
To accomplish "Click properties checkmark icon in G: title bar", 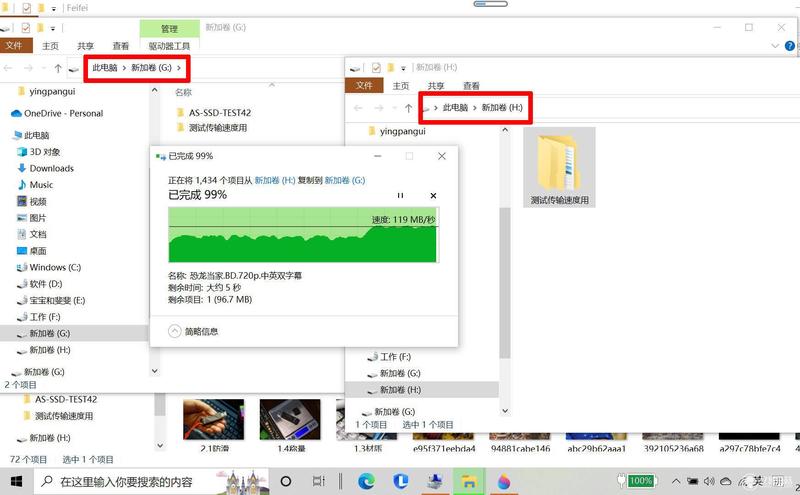I will (x=26, y=28).
